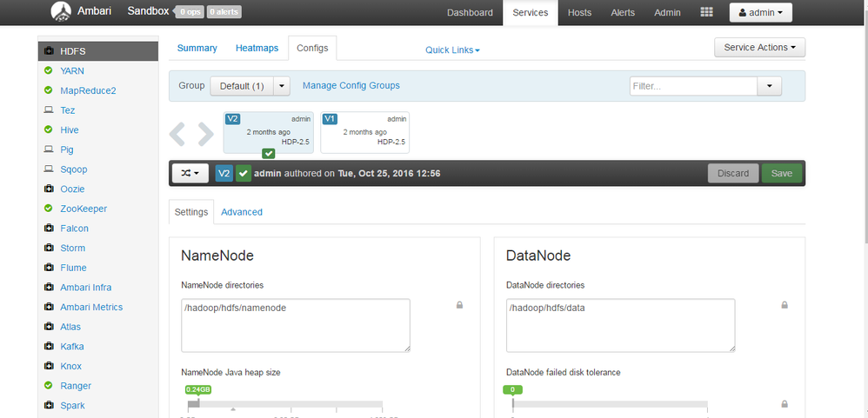Go to next config versions arrow
868x418 pixels.
(205, 135)
